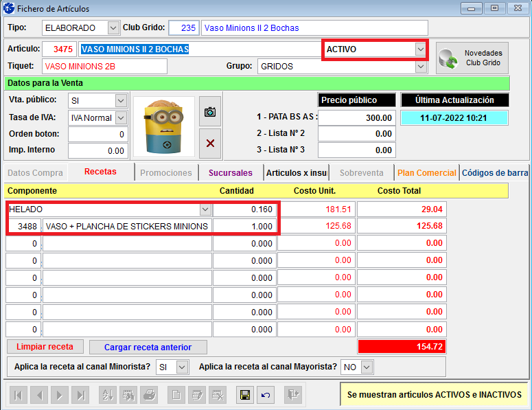Screen dimensions: 532x410
Task: Open the Canal Mayorista NO dropdown
Action: [x=367, y=367]
